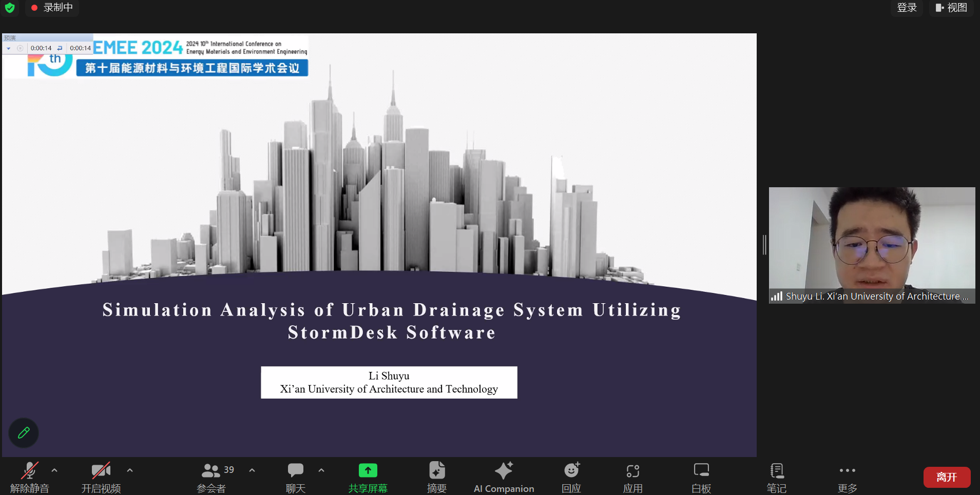Open the 聊天 chat panel

pos(296,478)
